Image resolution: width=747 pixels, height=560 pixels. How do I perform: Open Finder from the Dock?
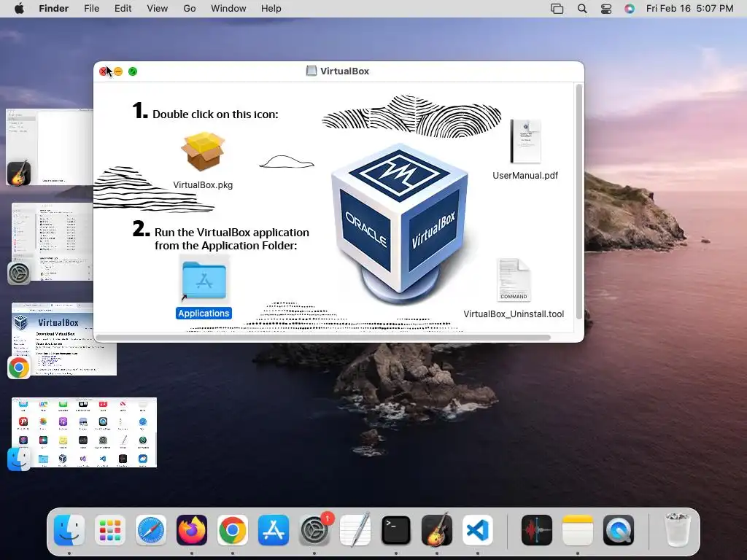click(69, 530)
